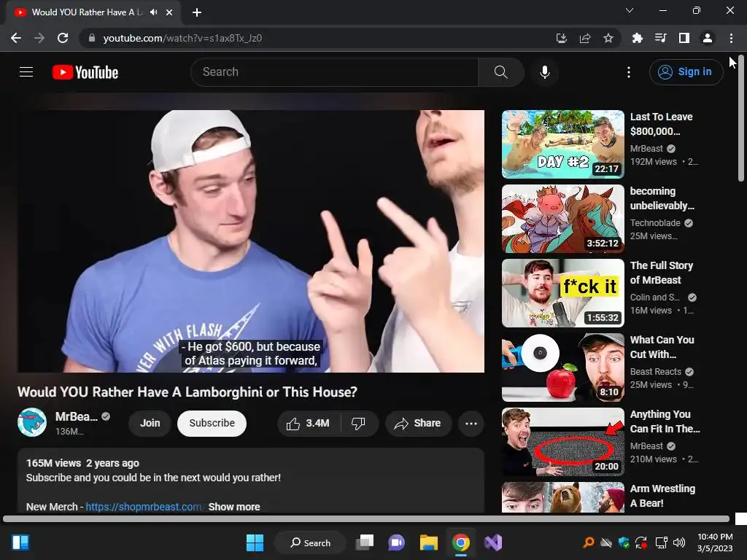Focus the YouTube Search input field

click(x=334, y=72)
